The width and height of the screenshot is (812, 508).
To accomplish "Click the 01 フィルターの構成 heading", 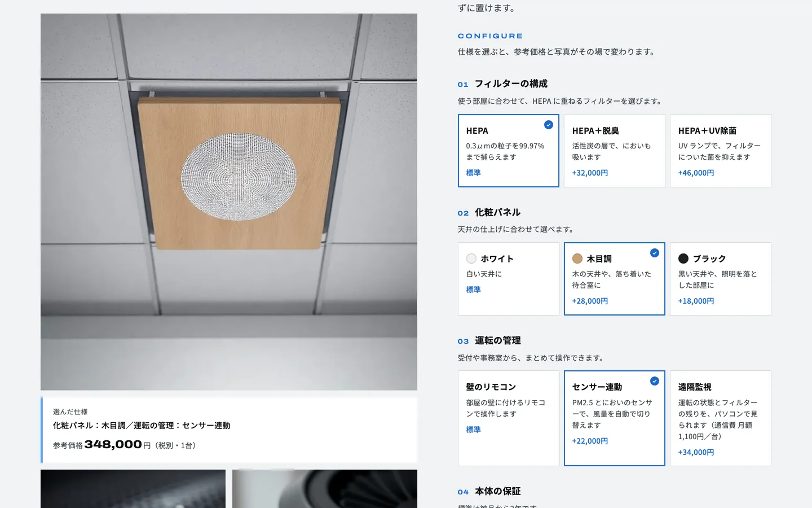I will (x=502, y=84).
